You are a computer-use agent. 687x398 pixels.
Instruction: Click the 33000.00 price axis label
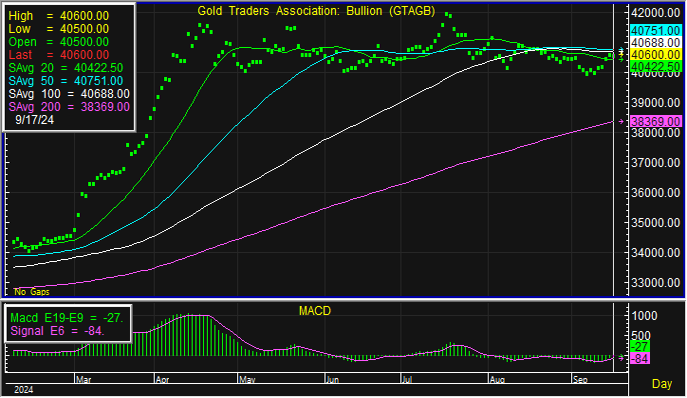(x=655, y=283)
